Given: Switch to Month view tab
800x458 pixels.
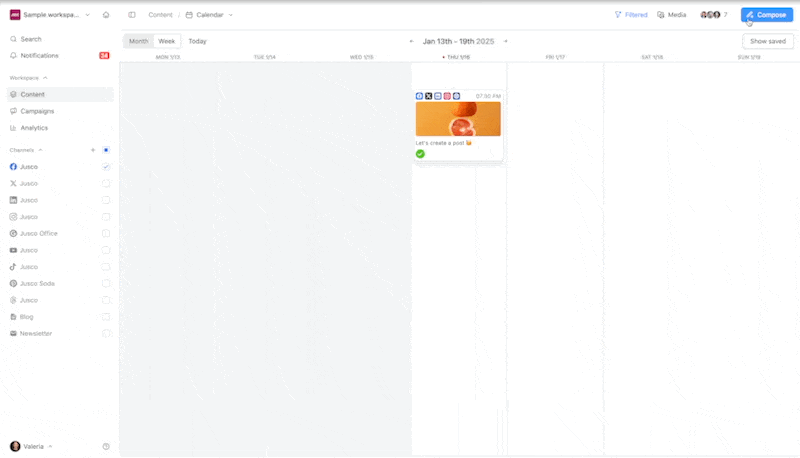Looking at the screenshot, I should [x=138, y=41].
